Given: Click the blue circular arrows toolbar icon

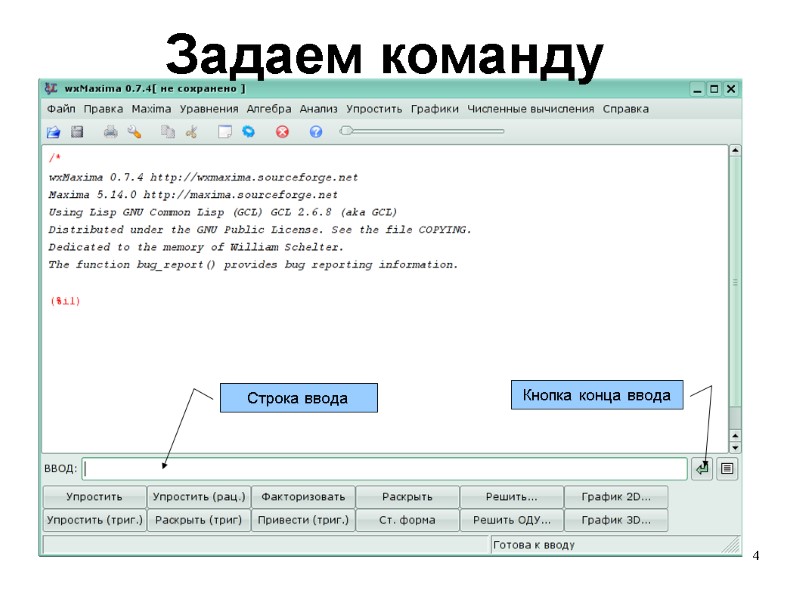Looking at the screenshot, I should pyautogui.click(x=248, y=132).
